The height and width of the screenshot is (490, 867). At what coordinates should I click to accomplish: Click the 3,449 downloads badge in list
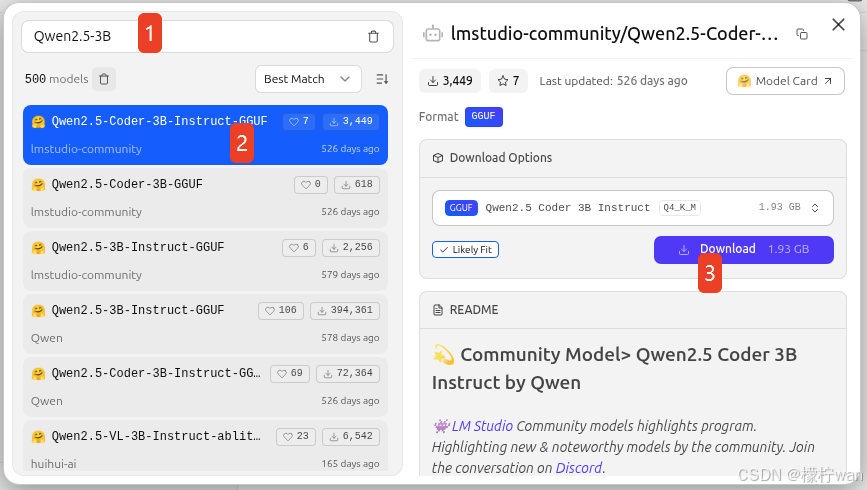[351, 121]
